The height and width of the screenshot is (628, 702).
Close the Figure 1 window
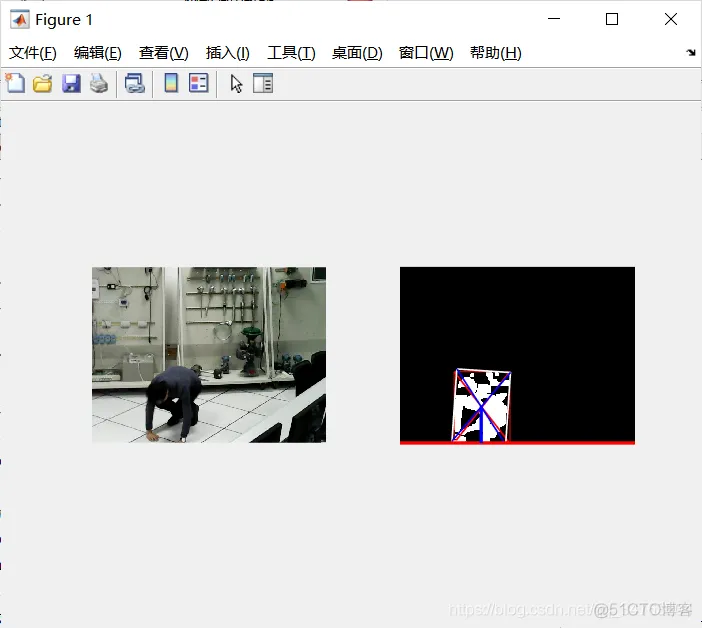point(671,19)
